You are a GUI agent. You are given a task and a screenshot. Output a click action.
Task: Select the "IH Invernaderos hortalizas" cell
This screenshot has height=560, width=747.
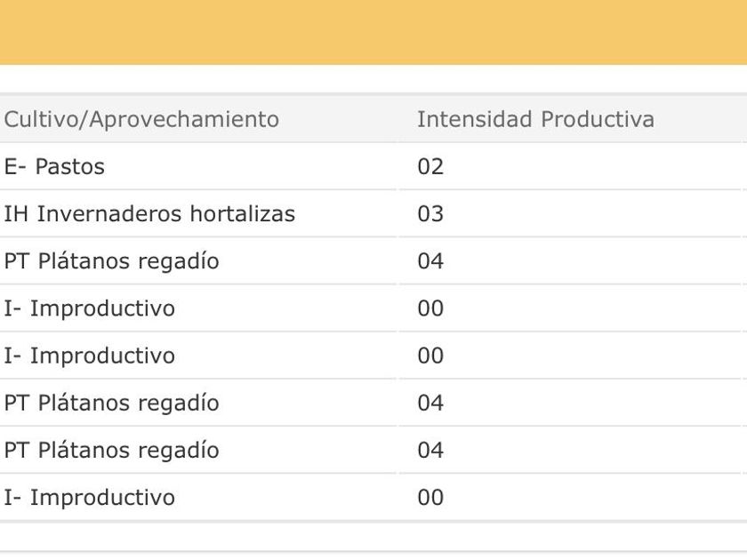tap(149, 214)
